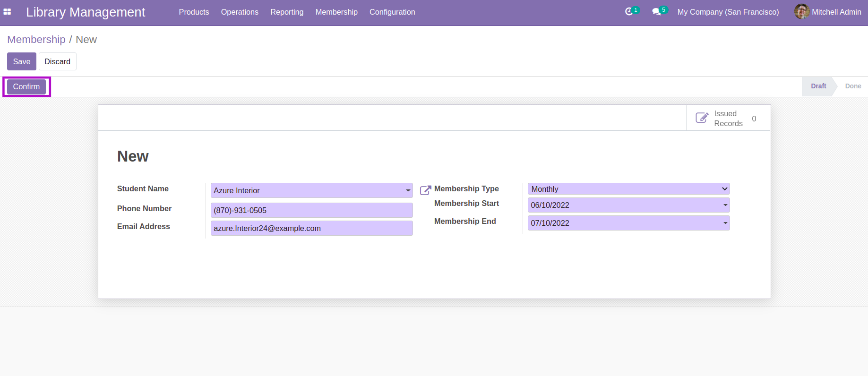The height and width of the screenshot is (376, 868).
Task: Select the Draft status stage
Action: [818, 86]
